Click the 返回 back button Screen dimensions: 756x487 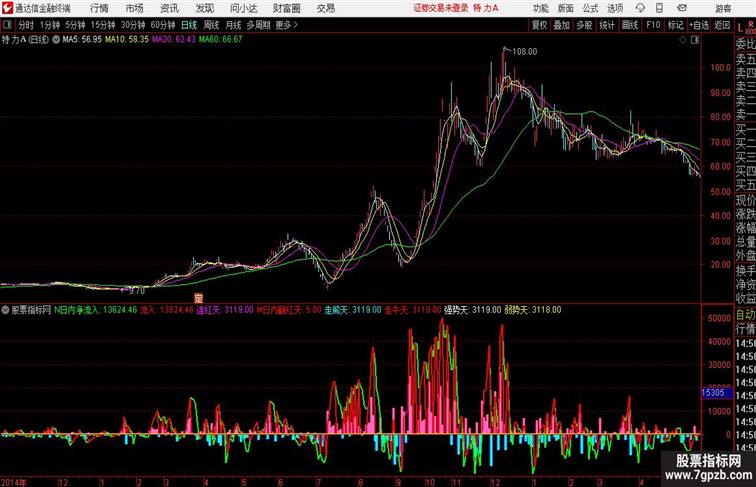[722, 25]
